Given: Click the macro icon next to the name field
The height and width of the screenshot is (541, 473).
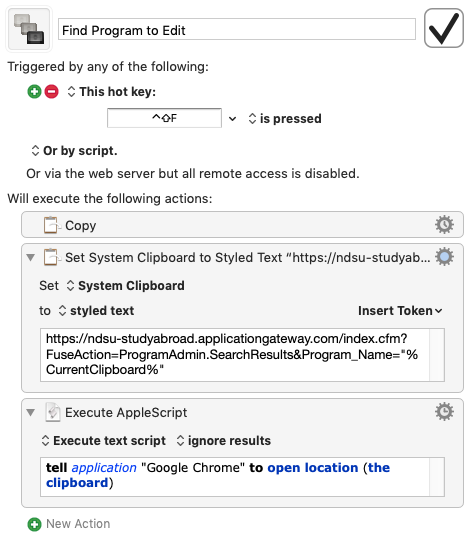Looking at the screenshot, I should 29,29.
